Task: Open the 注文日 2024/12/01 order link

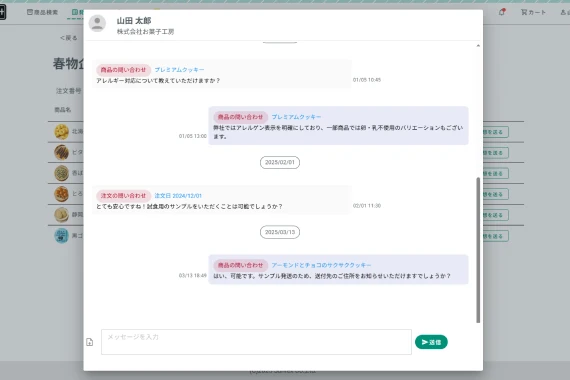Action: (178, 196)
